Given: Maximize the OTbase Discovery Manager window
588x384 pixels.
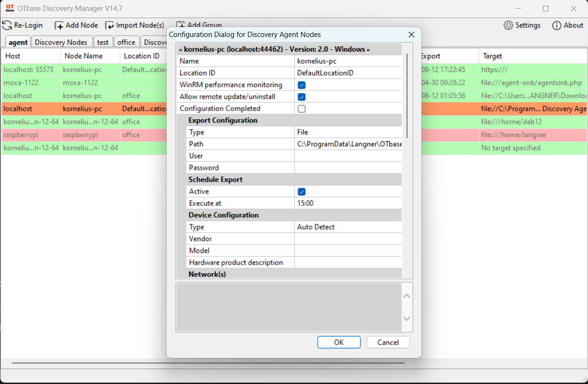Looking at the screenshot, I should click(x=546, y=9).
